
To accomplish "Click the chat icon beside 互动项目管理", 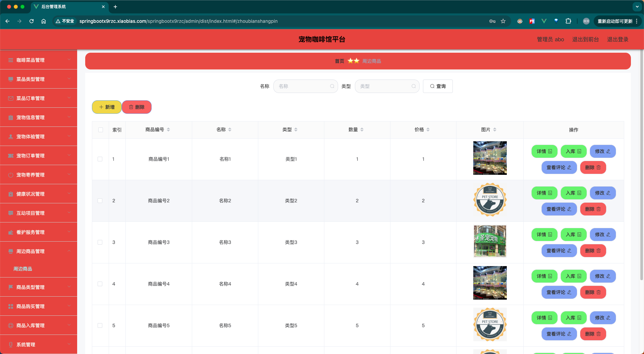I will (x=11, y=213).
